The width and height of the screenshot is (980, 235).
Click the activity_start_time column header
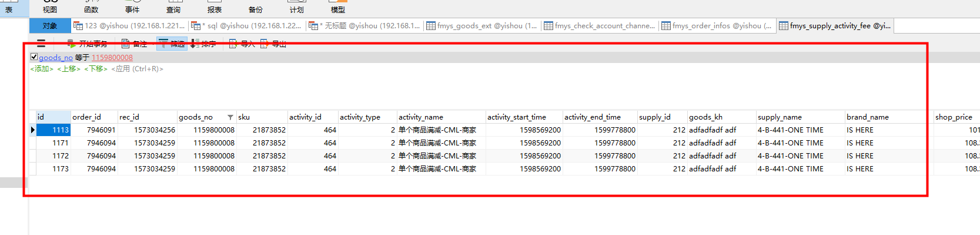(524, 117)
